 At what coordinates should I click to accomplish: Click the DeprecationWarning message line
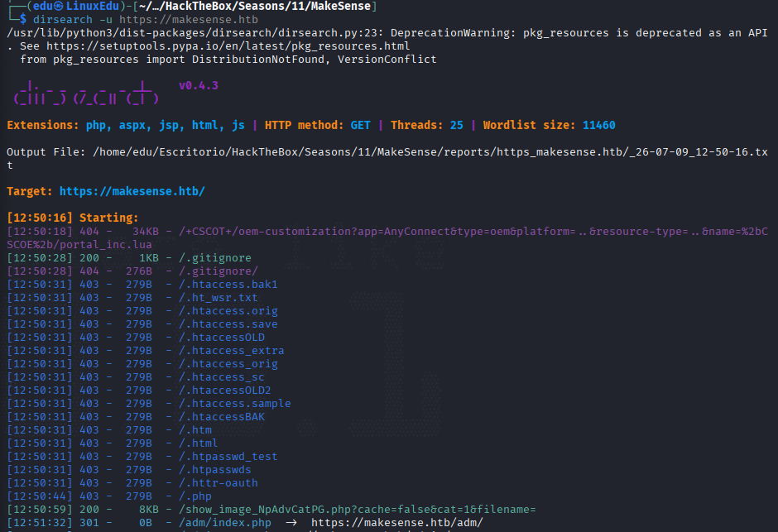click(387, 33)
